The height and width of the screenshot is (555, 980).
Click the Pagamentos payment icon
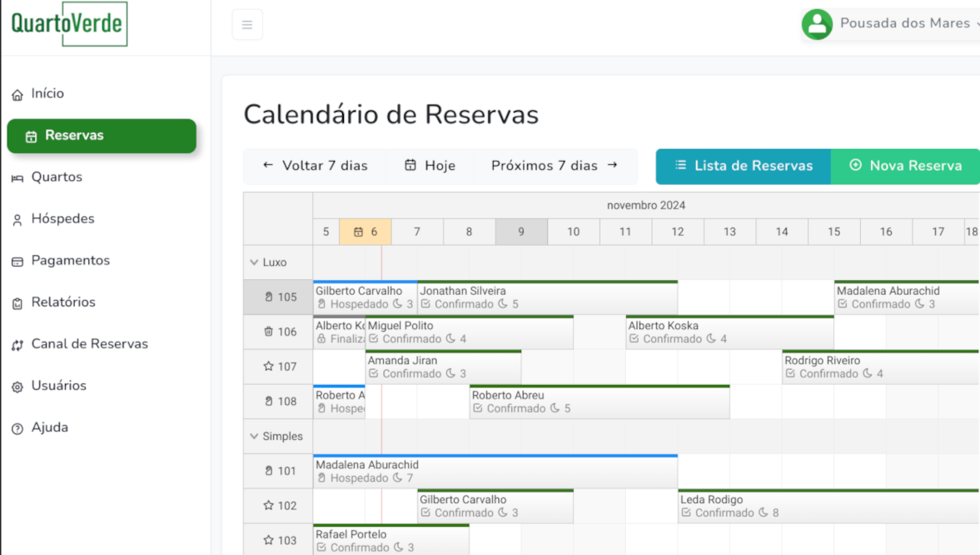click(x=17, y=260)
